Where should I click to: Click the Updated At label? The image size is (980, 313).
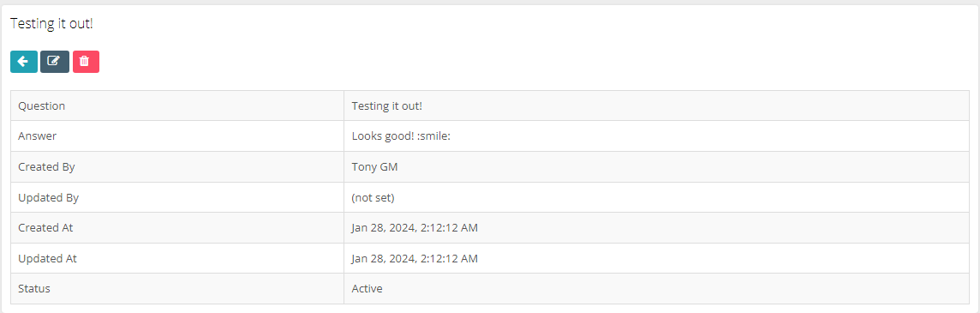coord(47,258)
